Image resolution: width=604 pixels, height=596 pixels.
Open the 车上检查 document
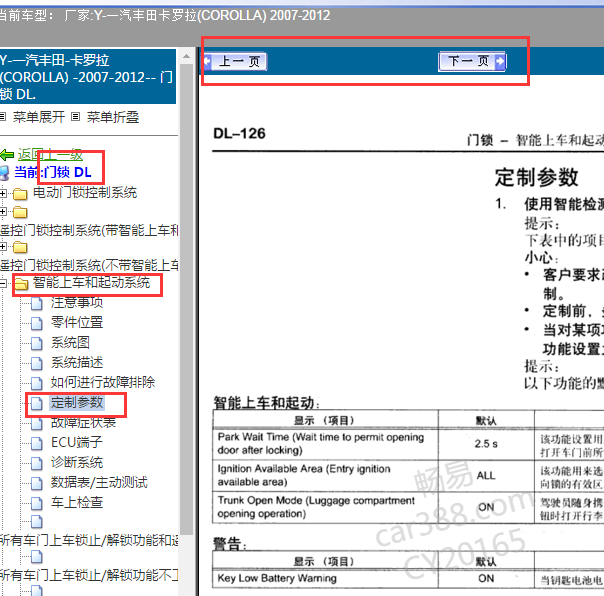pos(77,502)
